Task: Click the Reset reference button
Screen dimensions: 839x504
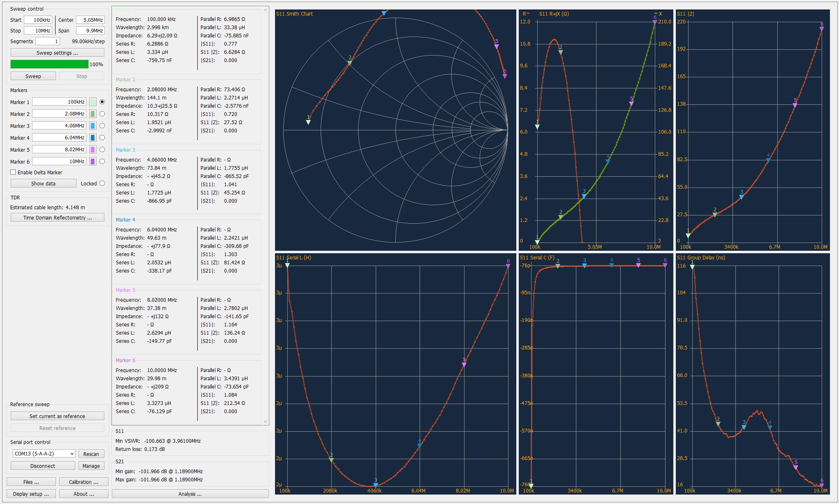Action: 57,428
